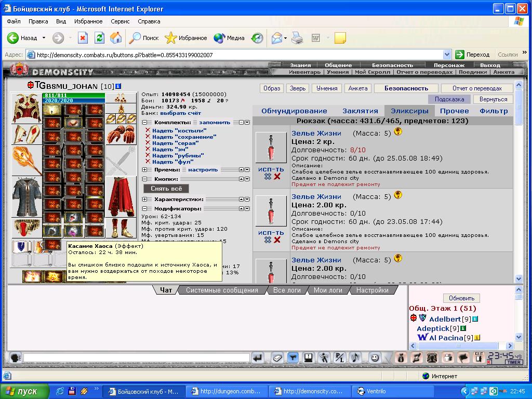
Task: Open the Фильтр tab
Action: (494, 111)
